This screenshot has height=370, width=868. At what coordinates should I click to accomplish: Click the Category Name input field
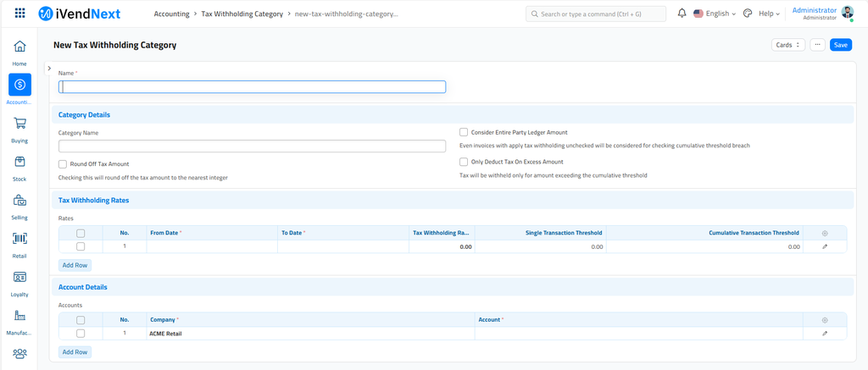point(252,146)
